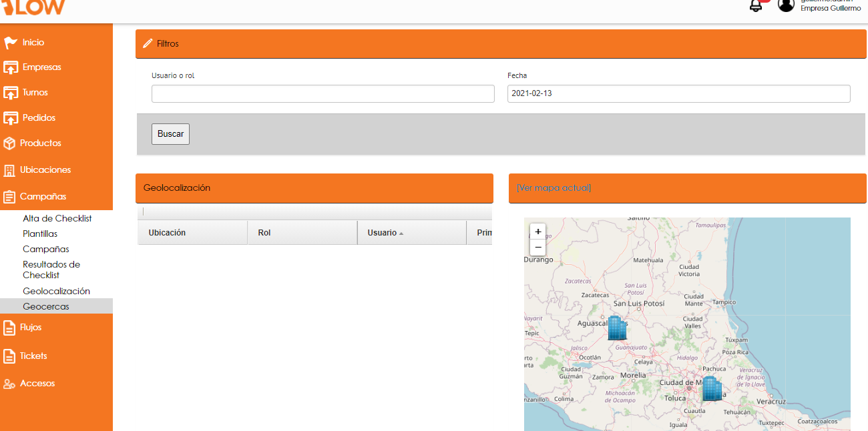Click the Tickets document icon

coord(9,356)
